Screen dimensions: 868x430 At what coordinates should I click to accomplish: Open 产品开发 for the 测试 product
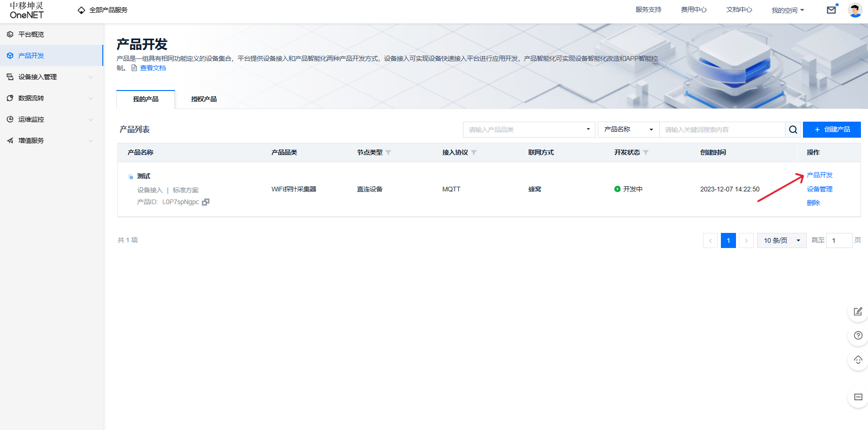pyautogui.click(x=819, y=175)
